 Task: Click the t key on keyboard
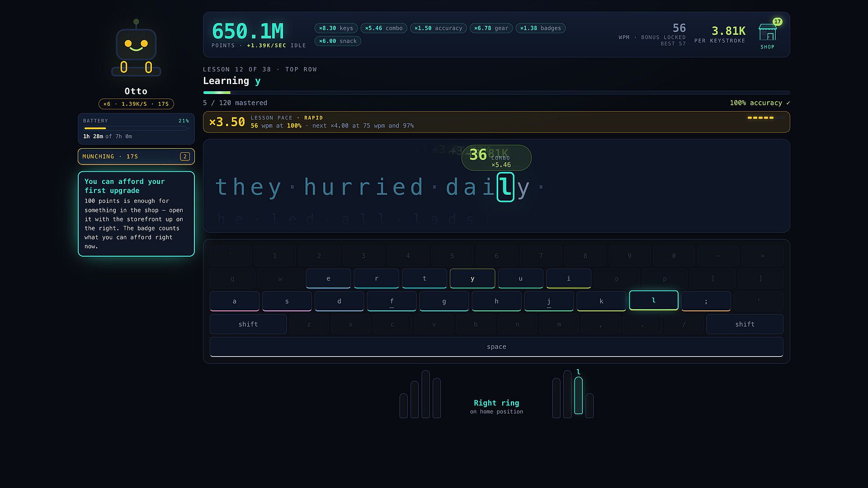pos(424,278)
